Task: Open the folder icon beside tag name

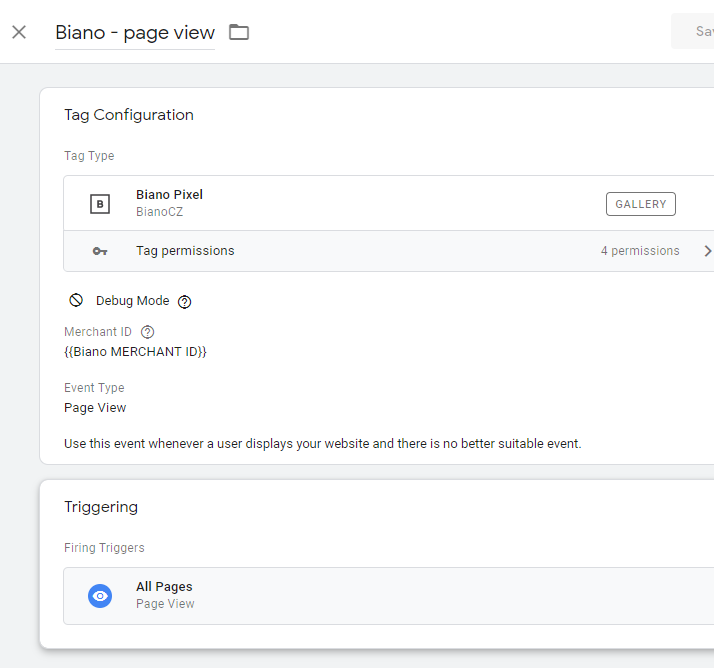Action: [x=239, y=32]
